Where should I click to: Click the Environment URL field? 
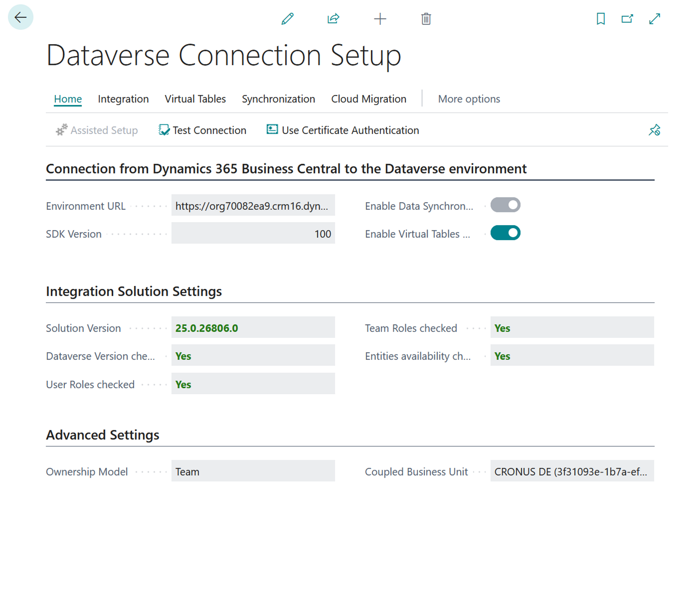click(253, 205)
